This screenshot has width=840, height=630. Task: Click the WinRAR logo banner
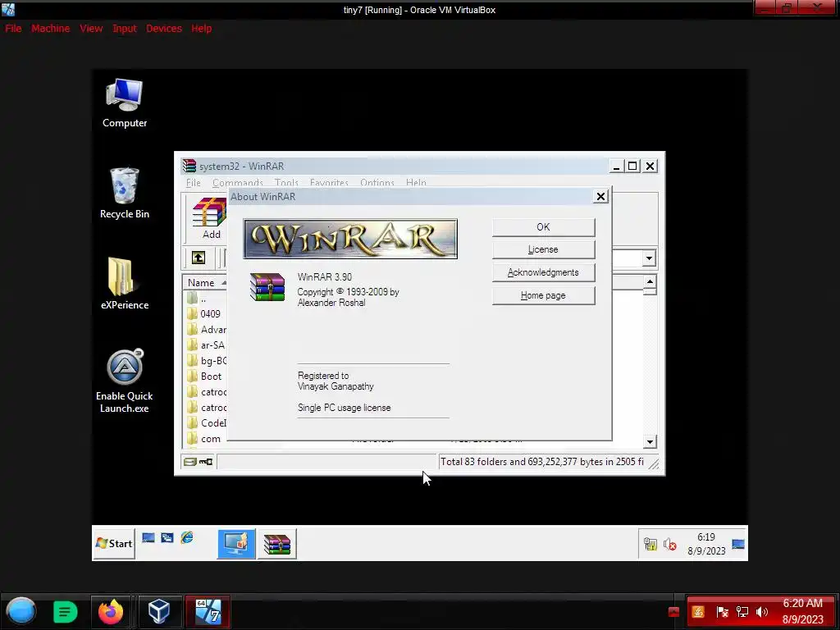coord(350,239)
